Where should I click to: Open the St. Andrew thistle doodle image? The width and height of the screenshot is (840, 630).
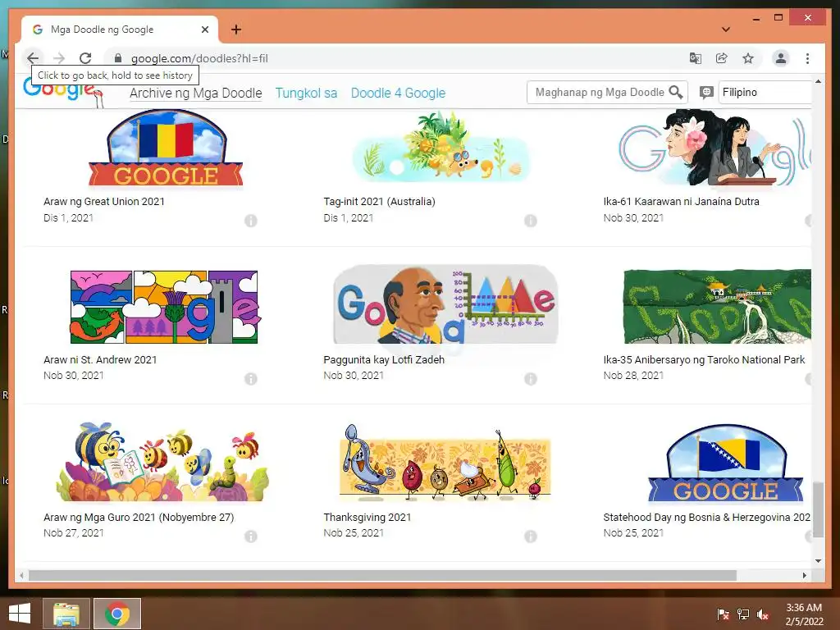click(x=165, y=307)
